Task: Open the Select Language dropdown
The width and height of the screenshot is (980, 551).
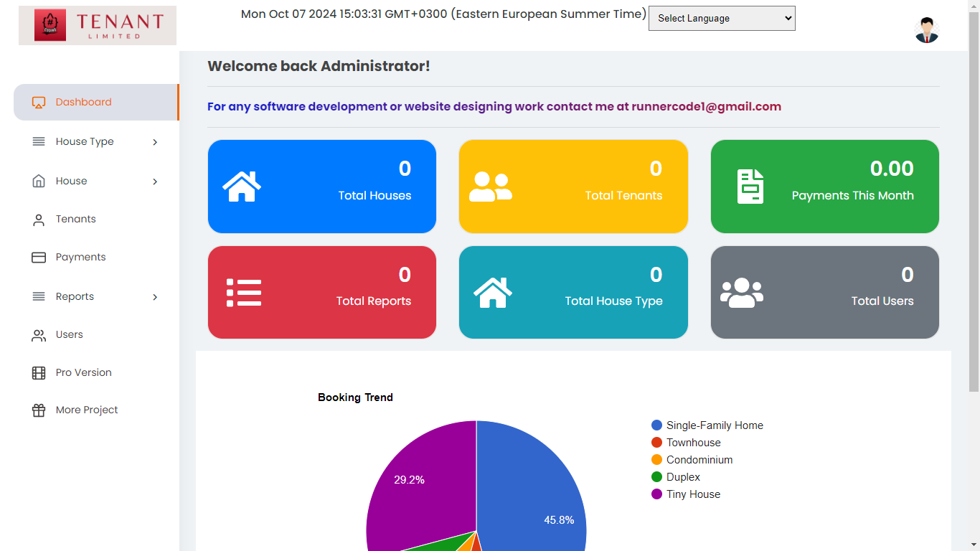Action: 721,19
